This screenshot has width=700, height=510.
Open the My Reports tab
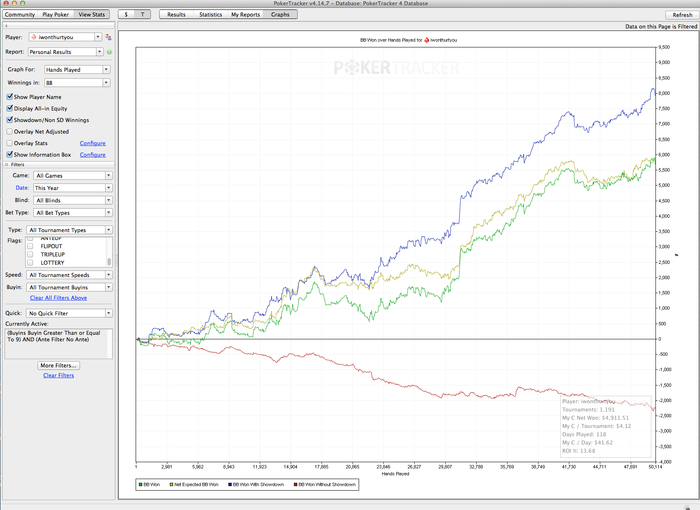245,14
